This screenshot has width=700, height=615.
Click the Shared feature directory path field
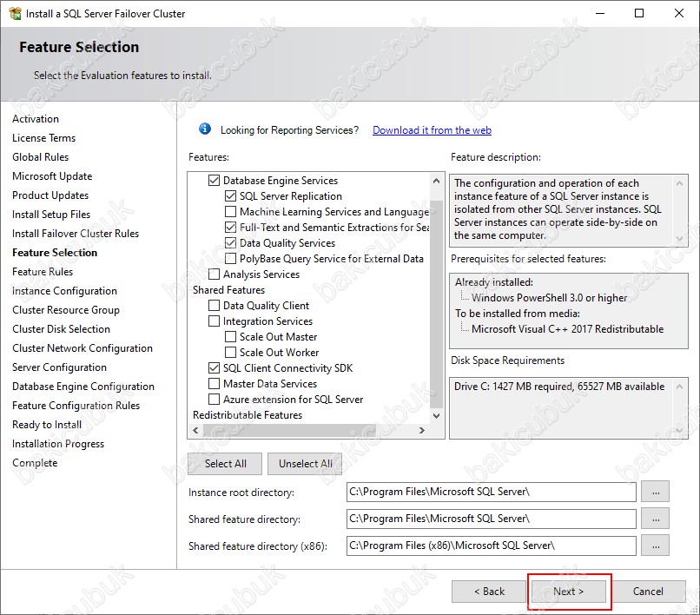[x=491, y=519]
